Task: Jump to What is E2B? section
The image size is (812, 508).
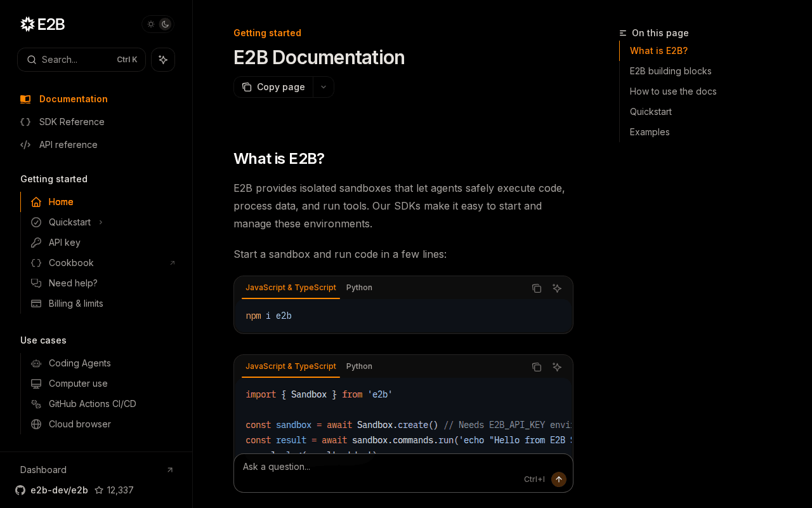Action: click(658, 51)
